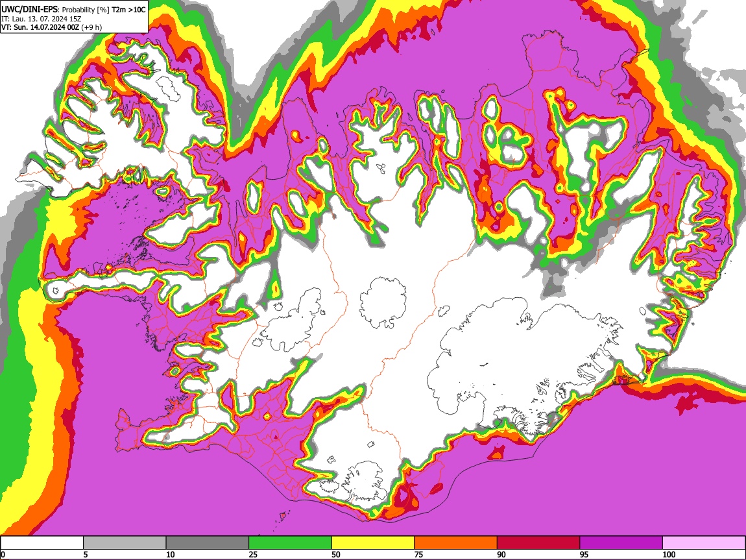
Task: Click the legend value '75'
Action: tap(418, 554)
